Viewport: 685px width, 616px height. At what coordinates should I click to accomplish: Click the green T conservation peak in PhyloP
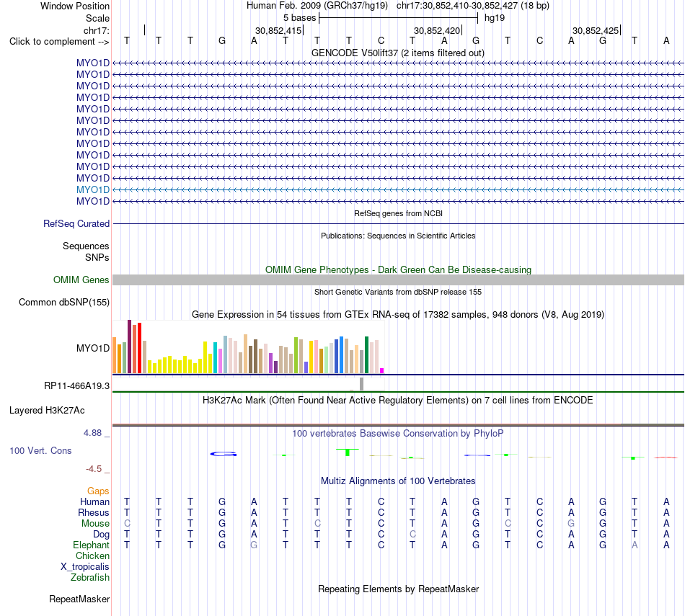pyautogui.click(x=348, y=452)
